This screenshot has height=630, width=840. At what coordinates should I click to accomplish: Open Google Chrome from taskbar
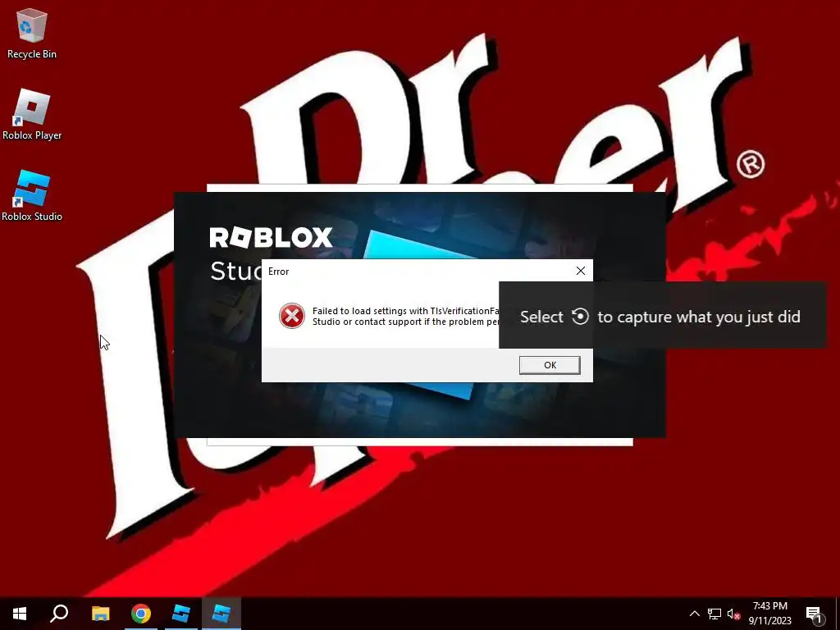tap(141, 614)
